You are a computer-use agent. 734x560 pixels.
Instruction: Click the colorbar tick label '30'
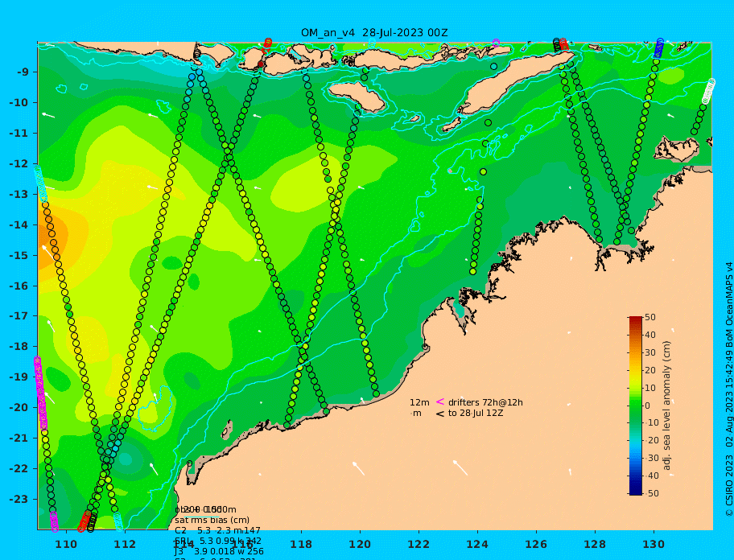click(x=650, y=352)
